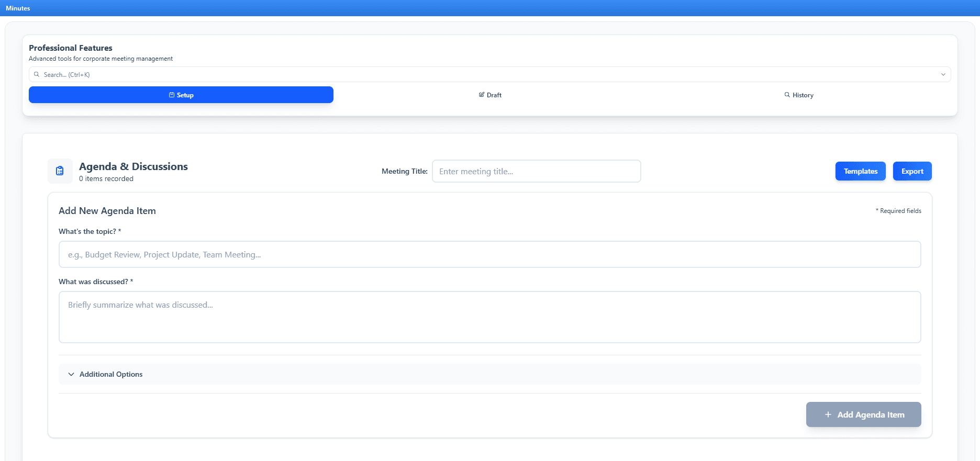980x461 pixels.
Task: Expand the Additional Options section
Action: [x=111, y=374]
